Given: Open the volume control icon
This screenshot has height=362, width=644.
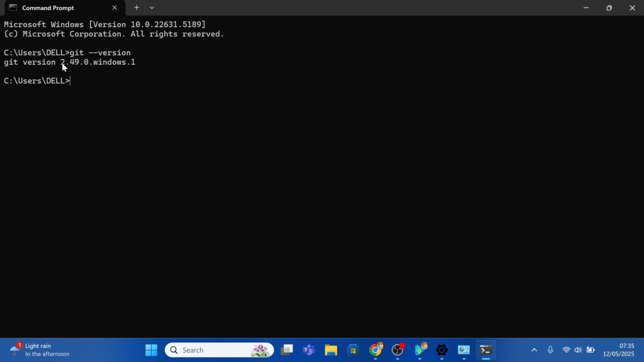Looking at the screenshot, I should tap(579, 350).
